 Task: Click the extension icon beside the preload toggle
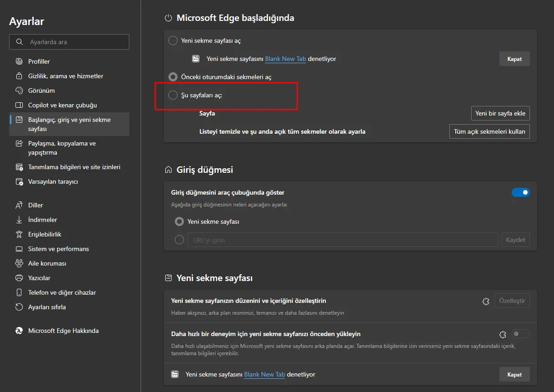[503, 334]
